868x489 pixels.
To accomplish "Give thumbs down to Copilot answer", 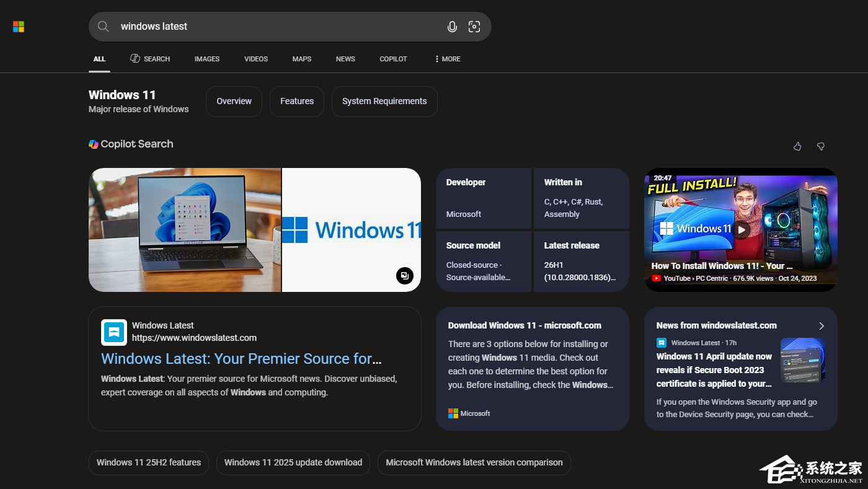I will click(821, 146).
